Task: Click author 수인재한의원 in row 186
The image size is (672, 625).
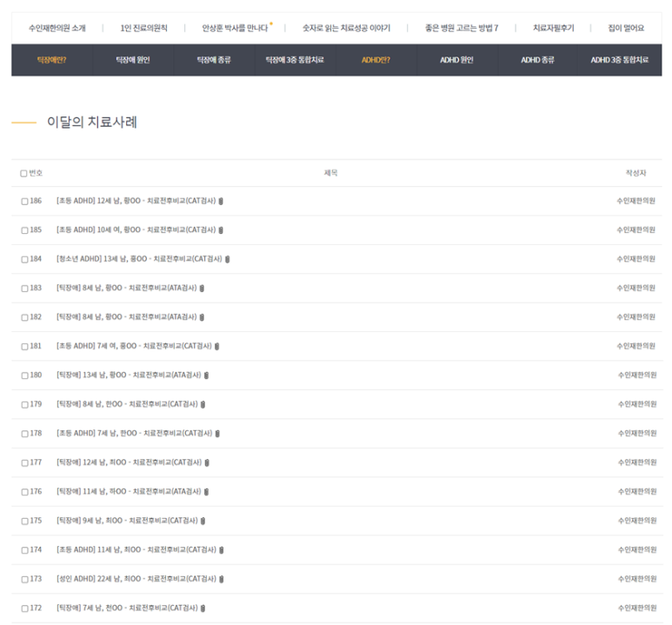Action: (x=636, y=201)
